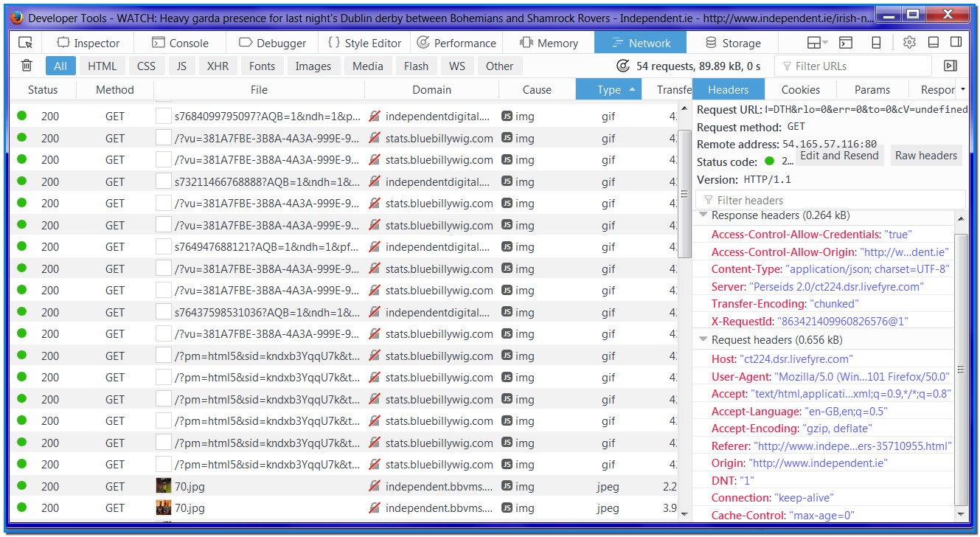Open the details tabs overflow dropdown
The width and height of the screenshot is (980, 537).
coord(963,90)
